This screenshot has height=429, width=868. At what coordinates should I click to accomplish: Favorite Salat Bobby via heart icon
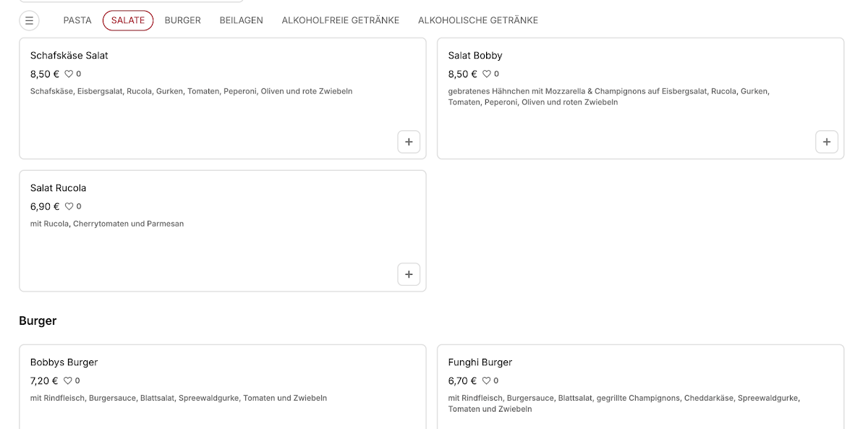point(487,74)
